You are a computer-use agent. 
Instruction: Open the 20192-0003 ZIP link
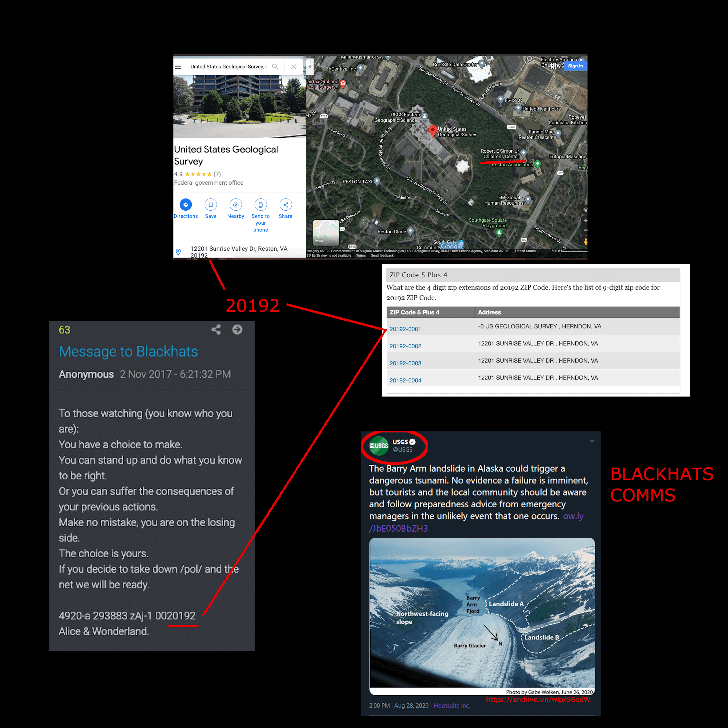(x=405, y=363)
